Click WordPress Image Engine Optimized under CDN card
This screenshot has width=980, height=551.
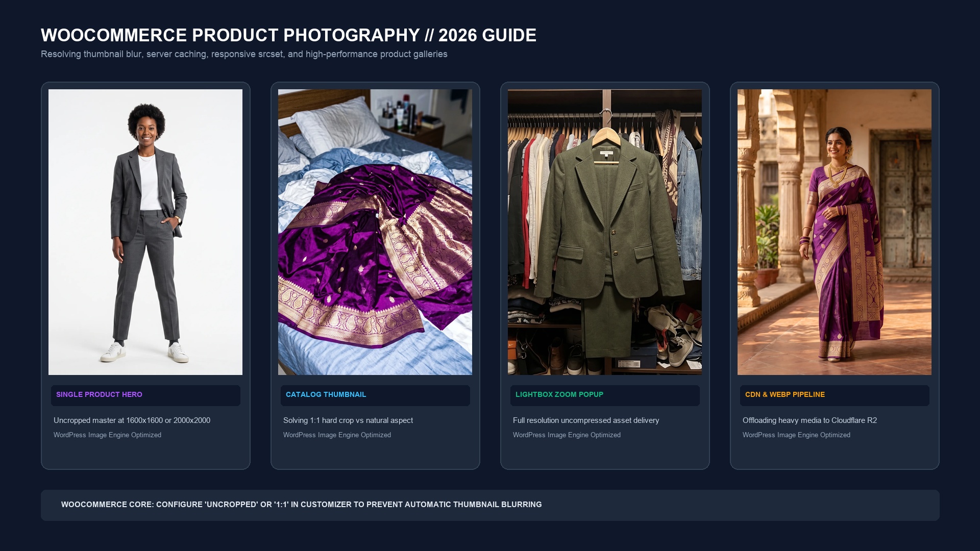(796, 435)
